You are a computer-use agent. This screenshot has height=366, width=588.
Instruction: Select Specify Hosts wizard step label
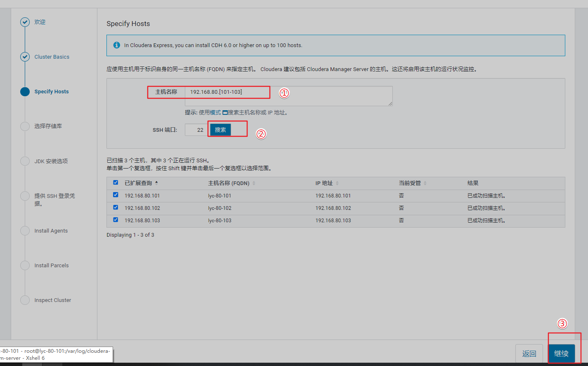pos(52,92)
